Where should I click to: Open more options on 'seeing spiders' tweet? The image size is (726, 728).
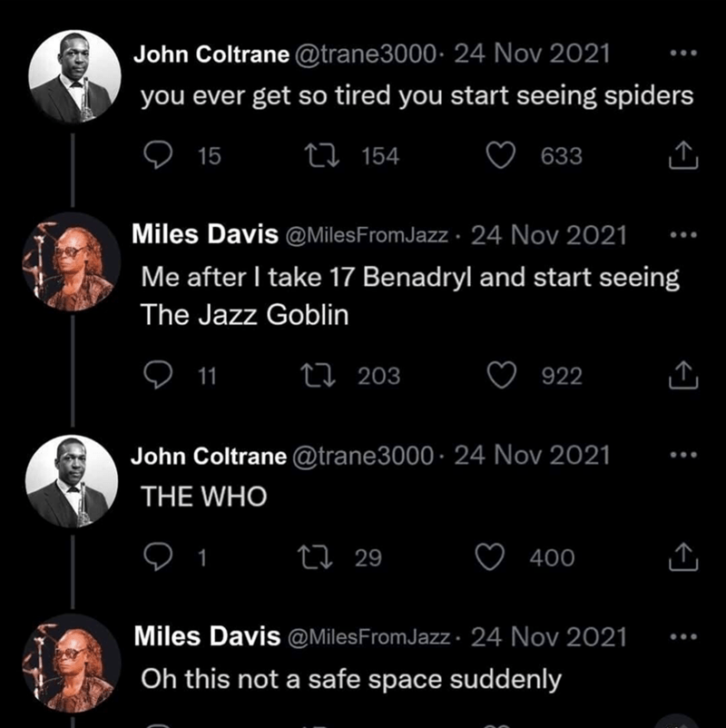point(681,53)
